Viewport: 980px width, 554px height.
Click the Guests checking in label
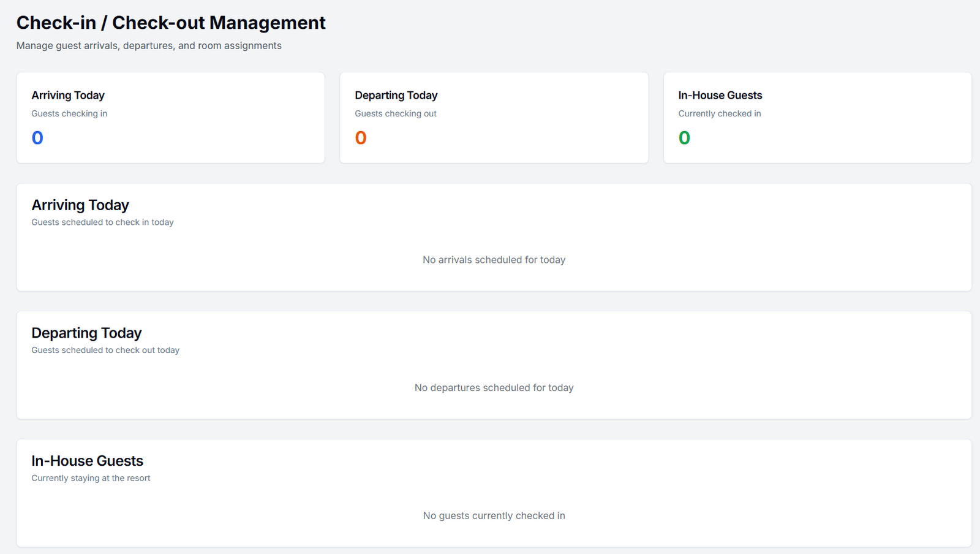coord(69,113)
